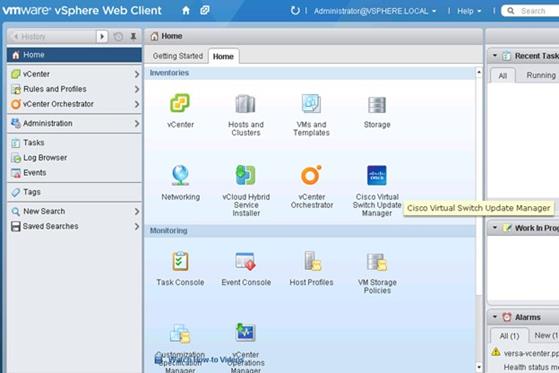Open the Event Console icon
559x373 pixels.
point(246,261)
